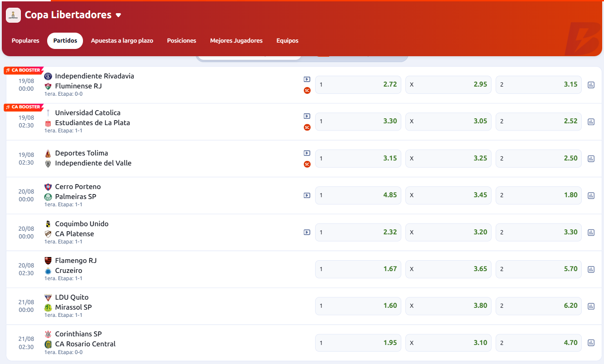604x364 pixels.
Task: Select Estudiantes de La Plata win odds 2.52
Action: coord(539,121)
